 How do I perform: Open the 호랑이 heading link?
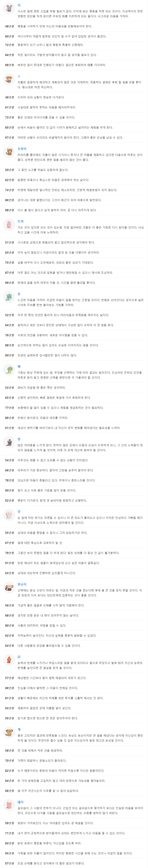pos(22,149)
